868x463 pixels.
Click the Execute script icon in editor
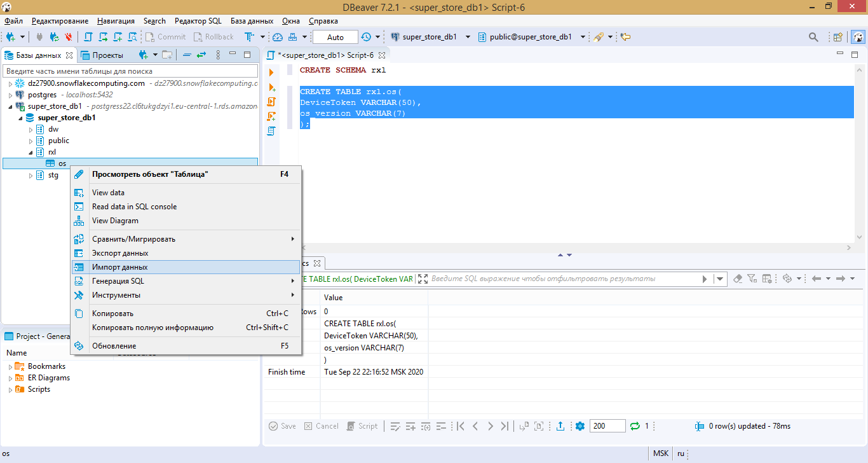point(271,102)
